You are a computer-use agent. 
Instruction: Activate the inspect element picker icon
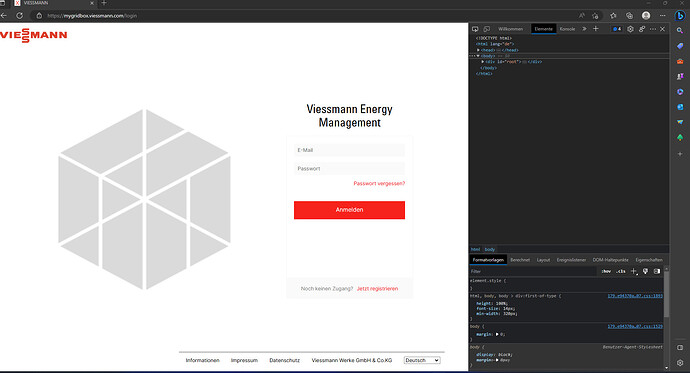pos(475,29)
